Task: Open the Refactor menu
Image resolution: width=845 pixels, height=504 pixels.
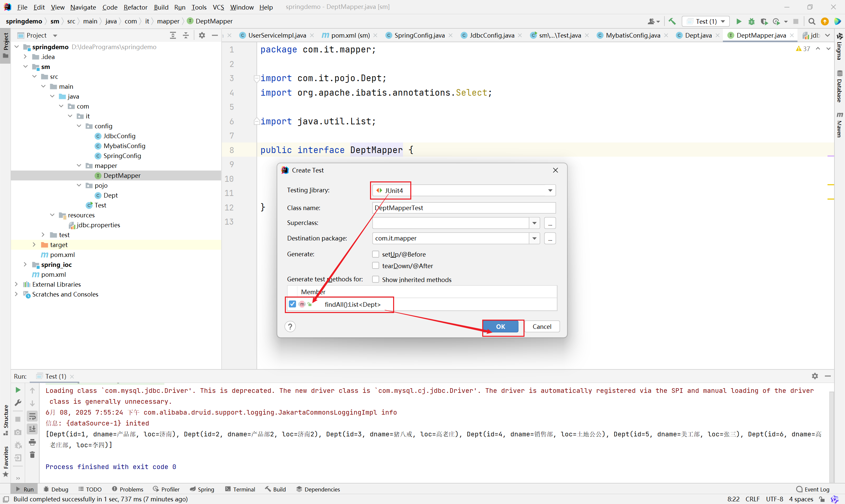Action: click(135, 7)
